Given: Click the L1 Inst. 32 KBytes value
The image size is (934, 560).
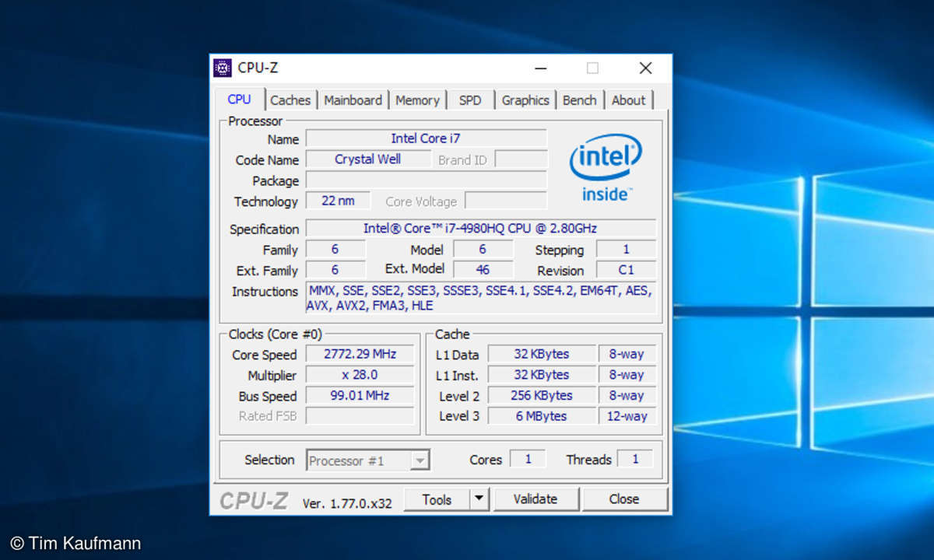Looking at the screenshot, I should click(x=542, y=375).
